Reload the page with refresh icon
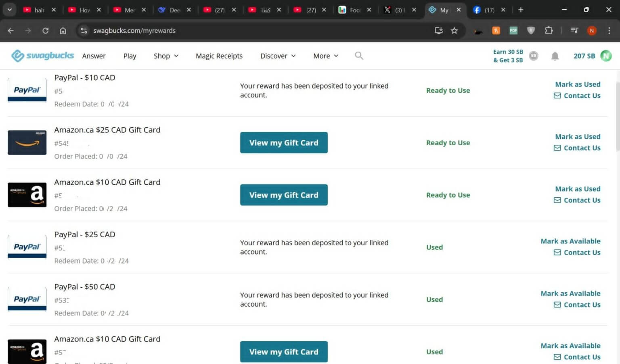The width and height of the screenshot is (620, 364). pyautogui.click(x=45, y=30)
